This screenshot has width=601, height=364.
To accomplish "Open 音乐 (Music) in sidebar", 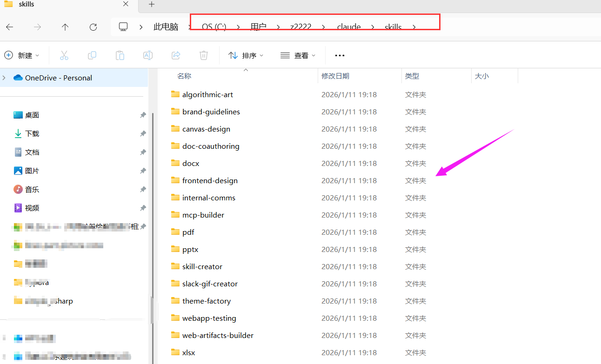I will click(x=32, y=189).
